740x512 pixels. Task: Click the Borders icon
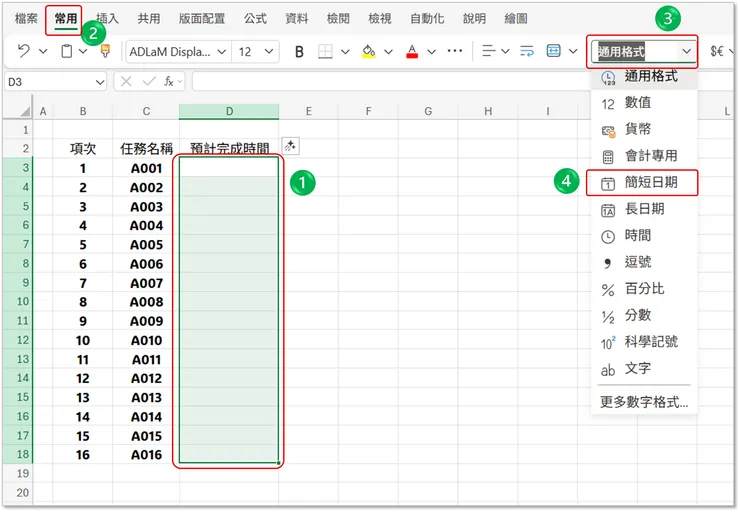(x=325, y=51)
